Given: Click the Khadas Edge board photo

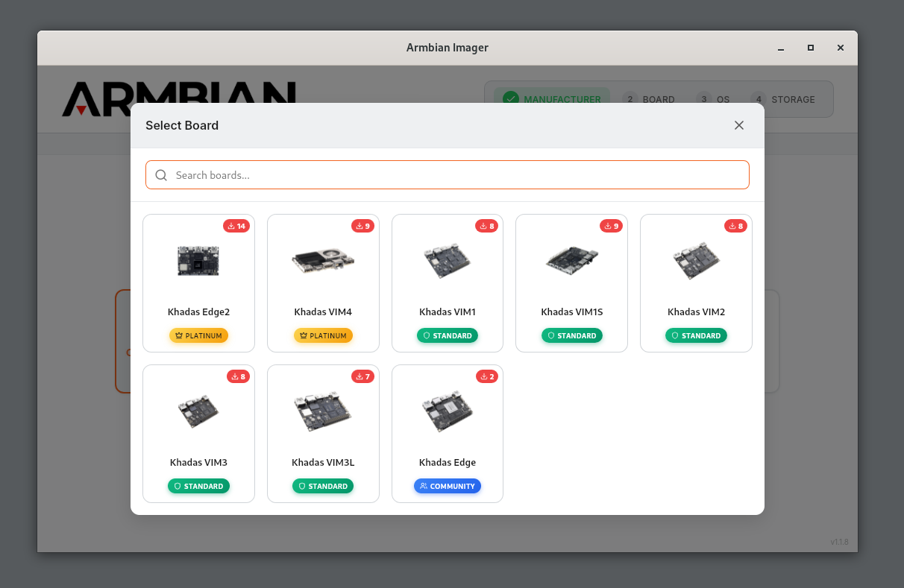Looking at the screenshot, I should click(448, 411).
